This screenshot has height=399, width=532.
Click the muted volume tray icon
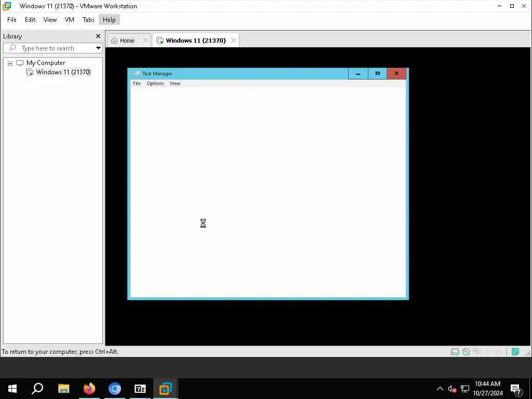pyautogui.click(x=453, y=389)
